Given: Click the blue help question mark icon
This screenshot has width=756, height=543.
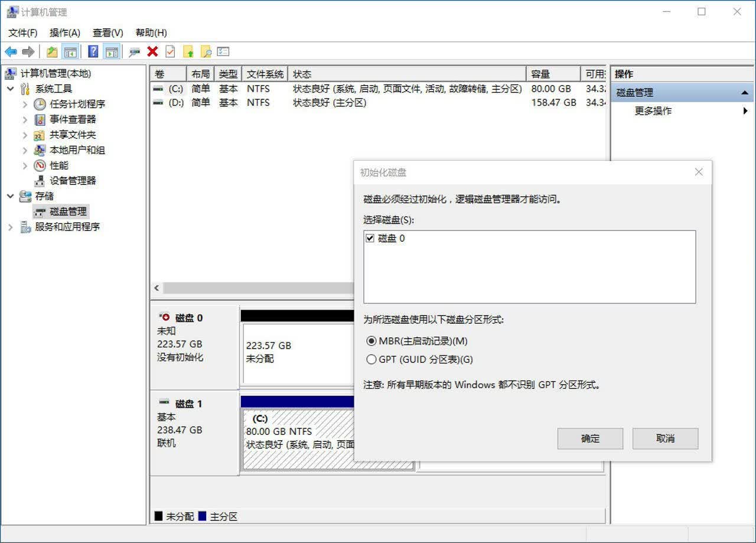Looking at the screenshot, I should pyautogui.click(x=93, y=52).
